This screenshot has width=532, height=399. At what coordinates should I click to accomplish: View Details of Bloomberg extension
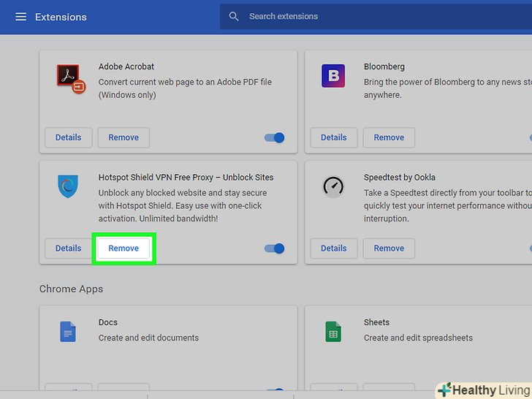click(x=334, y=137)
